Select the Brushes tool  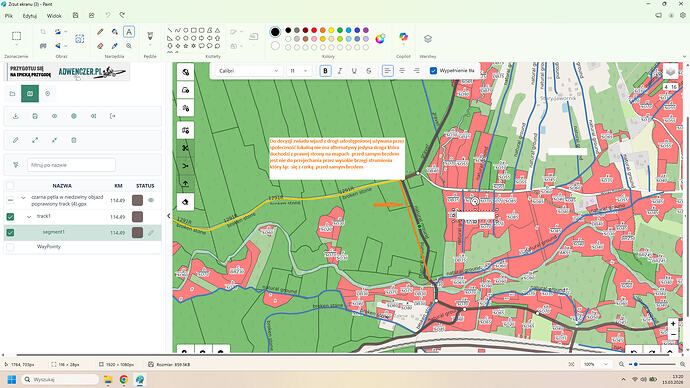(x=150, y=35)
